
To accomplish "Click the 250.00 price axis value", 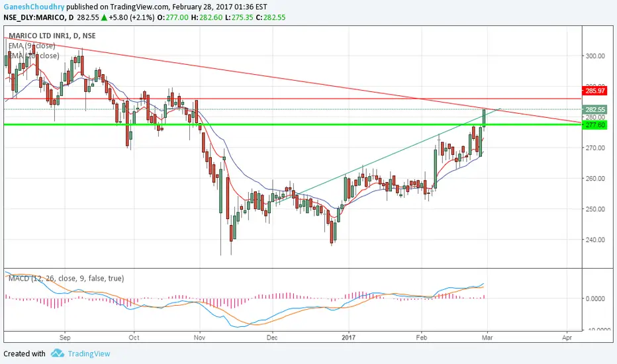I will pos(595,209).
